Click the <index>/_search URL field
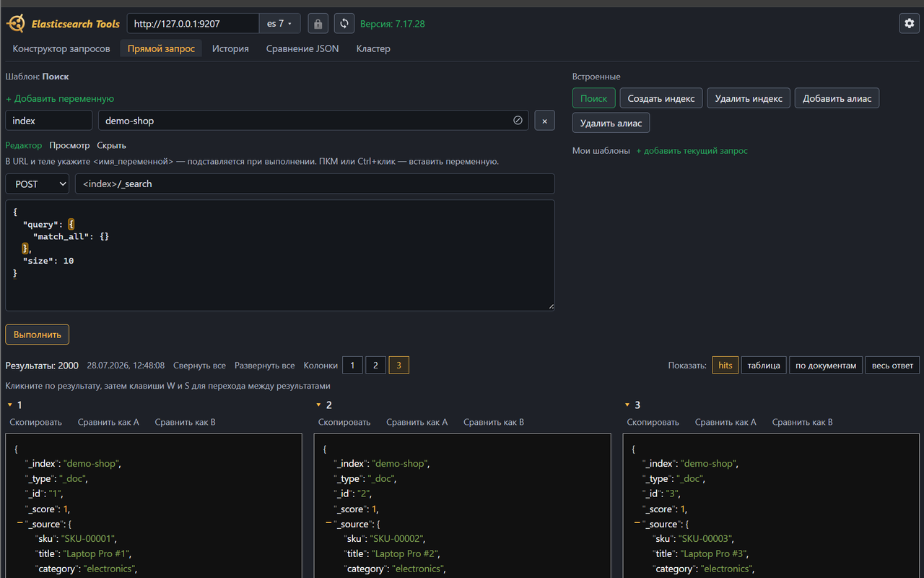The image size is (924, 578). tap(315, 184)
